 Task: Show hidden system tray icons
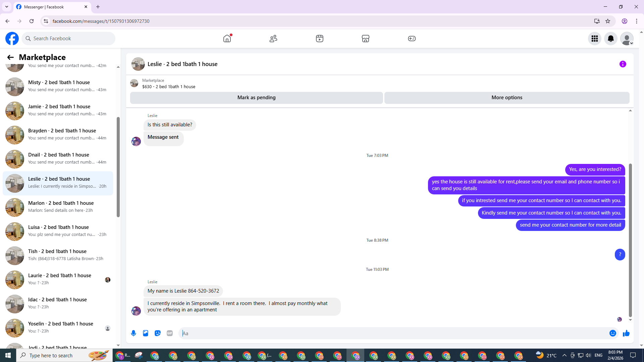pos(564,355)
